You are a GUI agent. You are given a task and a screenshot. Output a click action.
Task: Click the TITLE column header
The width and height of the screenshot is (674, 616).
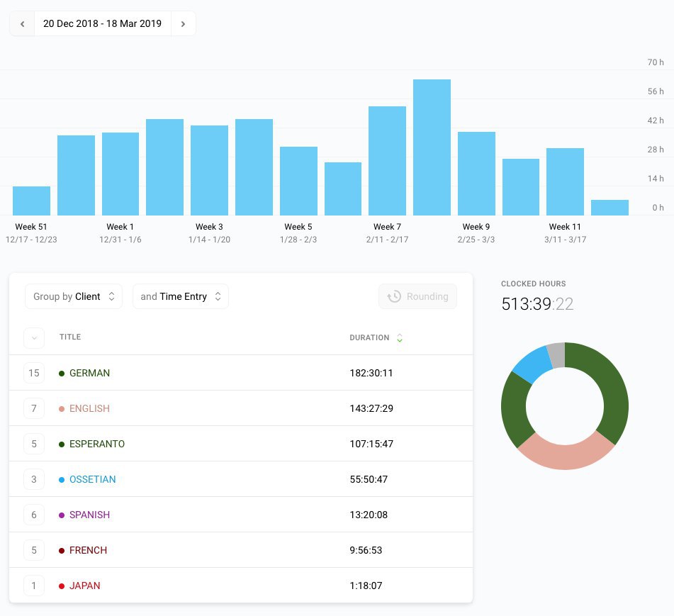point(70,337)
